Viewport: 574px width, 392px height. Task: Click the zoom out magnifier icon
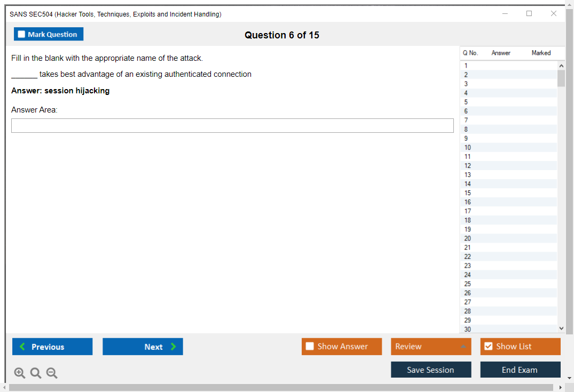[x=52, y=373]
